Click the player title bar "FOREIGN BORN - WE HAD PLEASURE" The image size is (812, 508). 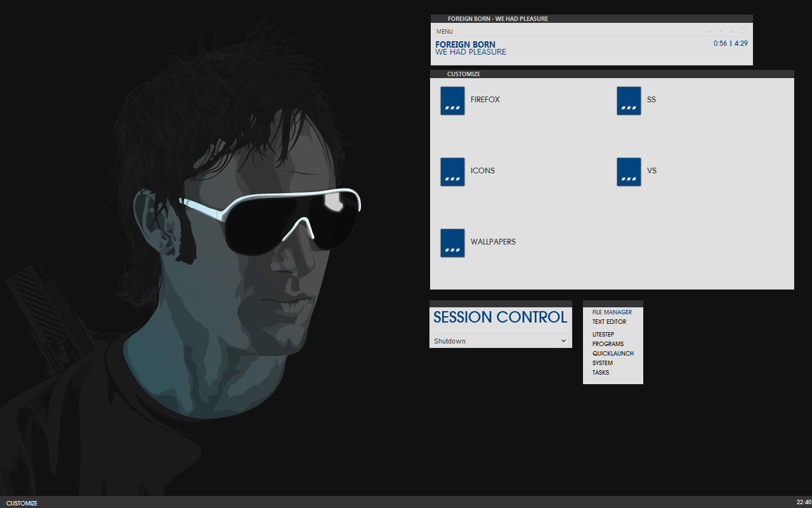coord(592,19)
